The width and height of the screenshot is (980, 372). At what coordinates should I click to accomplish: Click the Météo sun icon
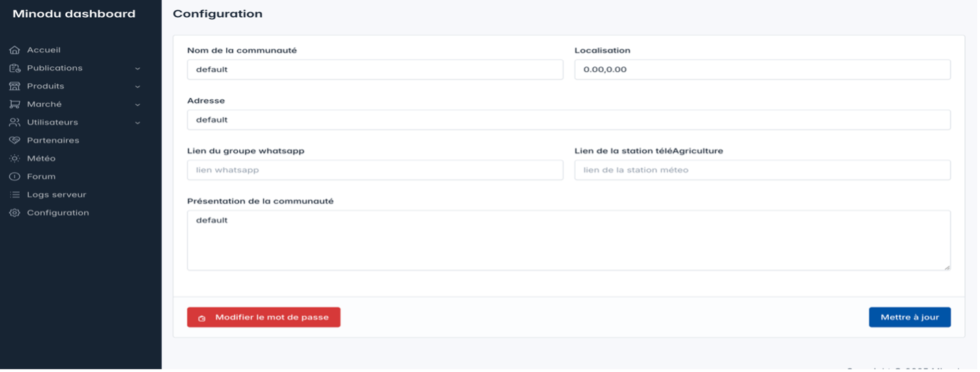point(14,158)
